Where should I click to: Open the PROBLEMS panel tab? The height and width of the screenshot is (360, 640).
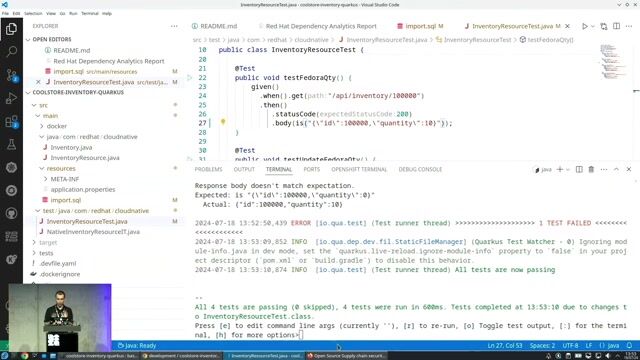tap(209, 169)
